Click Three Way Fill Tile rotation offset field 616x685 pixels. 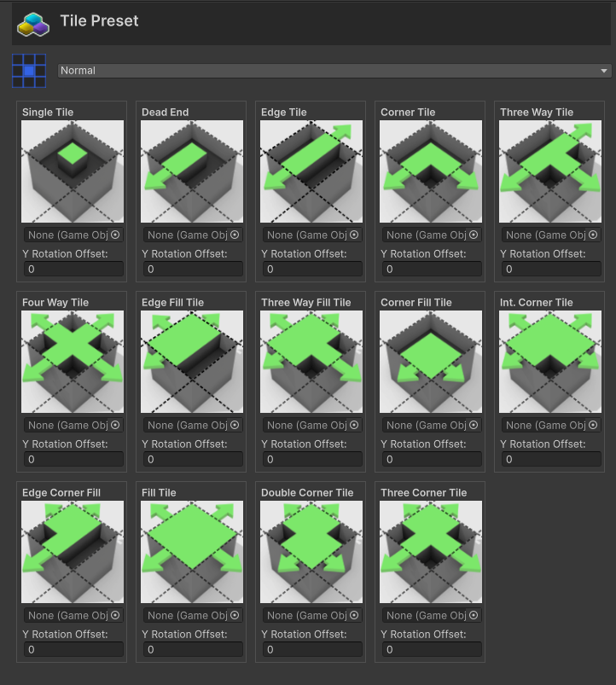(x=312, y=459)
